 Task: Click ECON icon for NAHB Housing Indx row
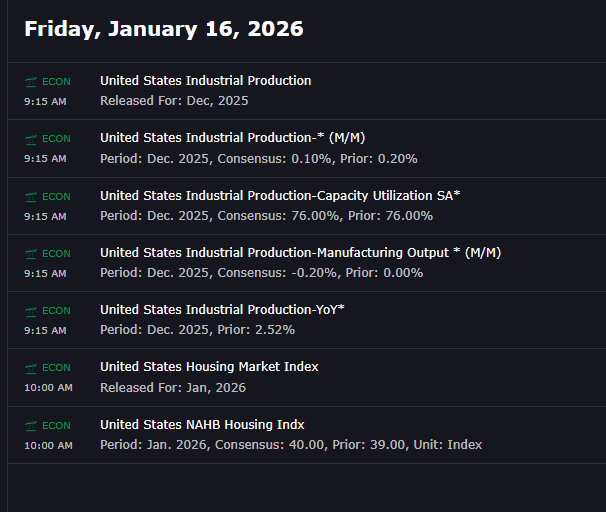click(x=31, y=426)
